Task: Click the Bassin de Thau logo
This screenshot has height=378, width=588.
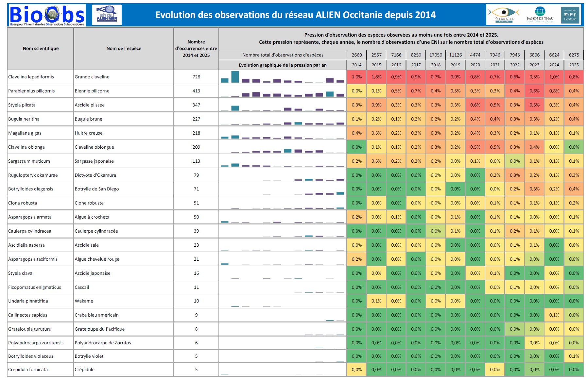Action: tap(540, 14)
